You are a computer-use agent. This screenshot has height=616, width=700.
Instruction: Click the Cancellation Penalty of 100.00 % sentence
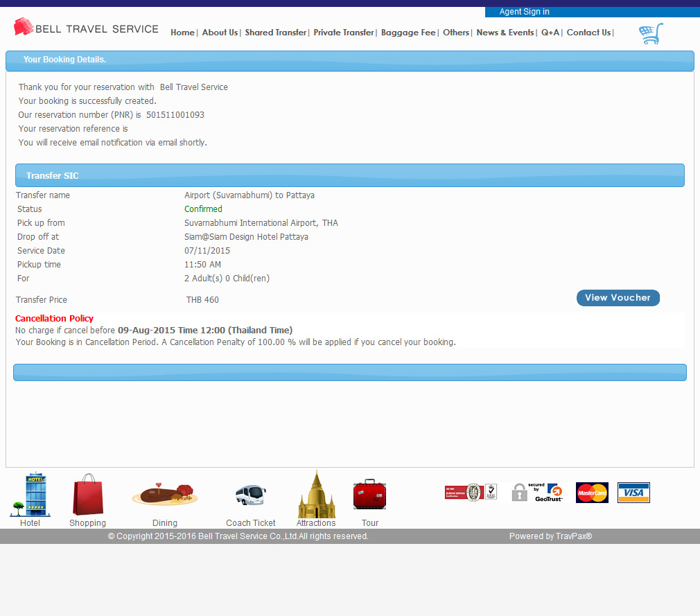pyautogui.click(x=308, y=342)
